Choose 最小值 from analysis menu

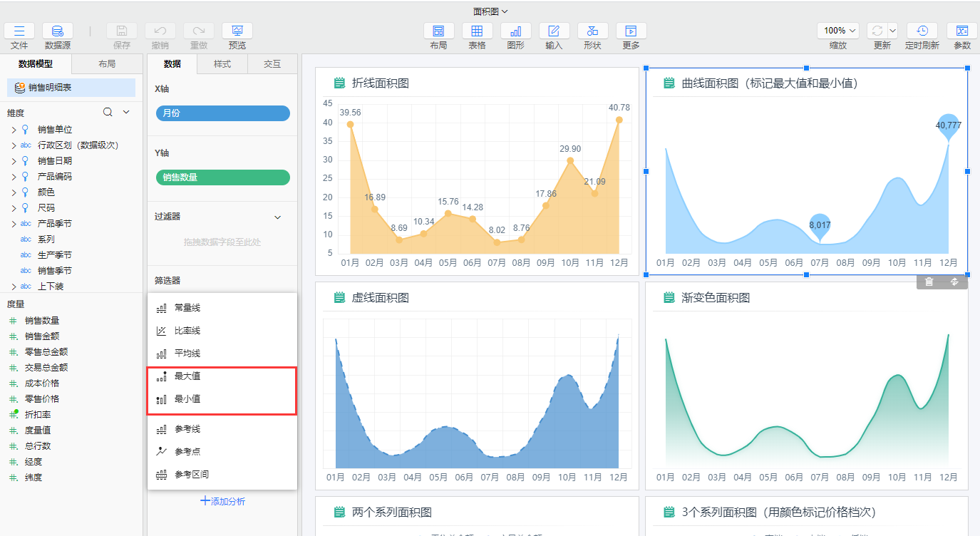coord(222,399)
